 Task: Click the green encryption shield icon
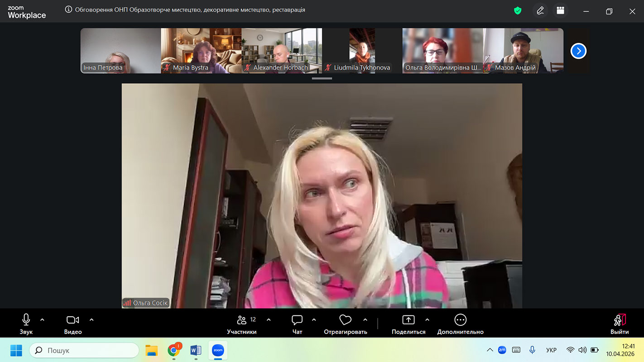point(518,10)
